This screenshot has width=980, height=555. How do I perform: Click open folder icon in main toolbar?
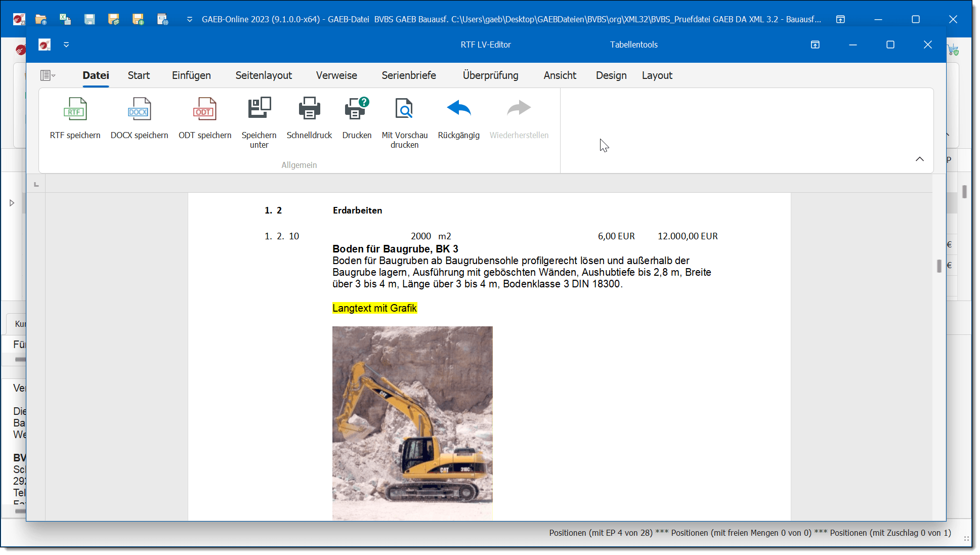(x=41, y=19)
